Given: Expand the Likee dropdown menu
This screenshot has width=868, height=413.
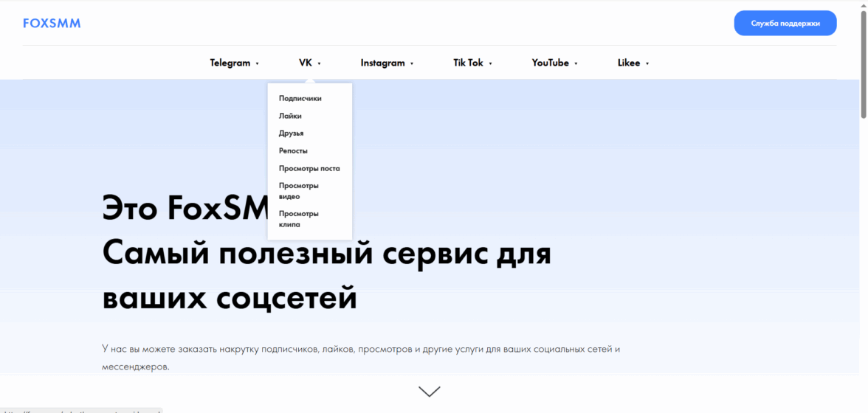Looking at the screenshot, I should click(633, 63).
